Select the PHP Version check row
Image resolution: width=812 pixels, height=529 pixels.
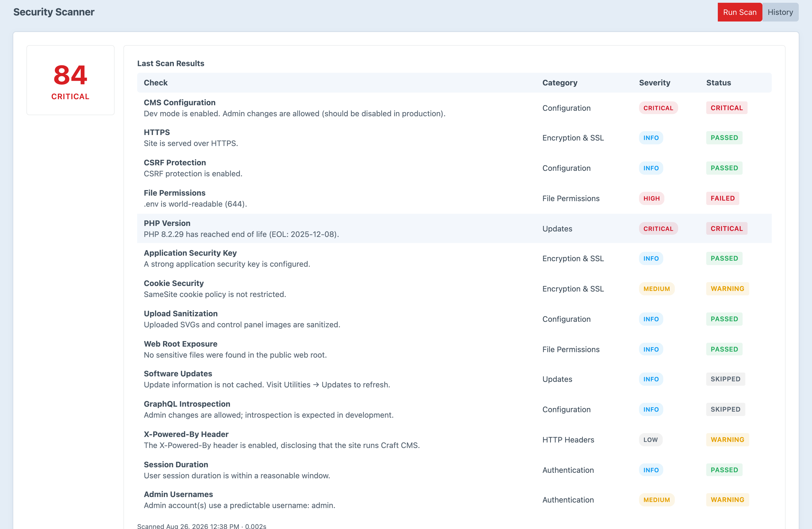click(454, 228)
